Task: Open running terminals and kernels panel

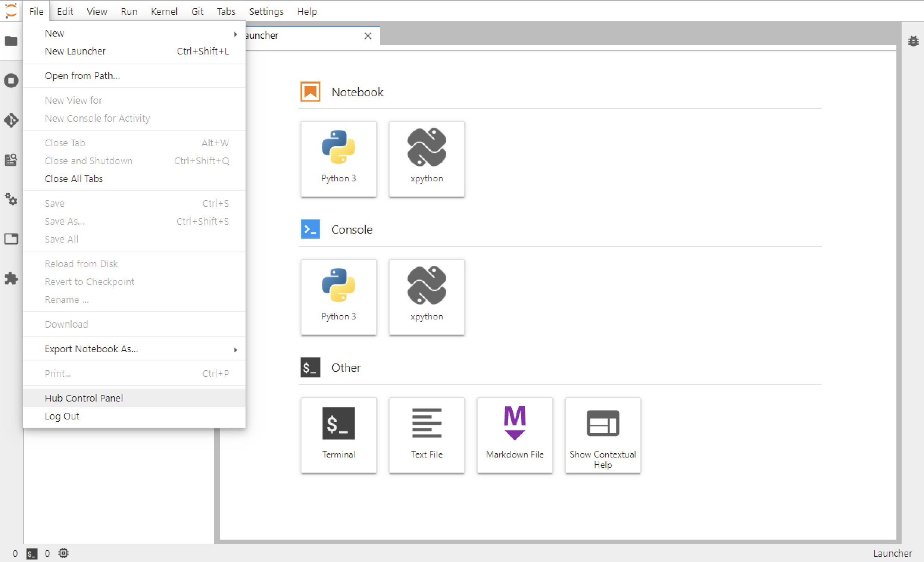Action: tap(11, 81)
